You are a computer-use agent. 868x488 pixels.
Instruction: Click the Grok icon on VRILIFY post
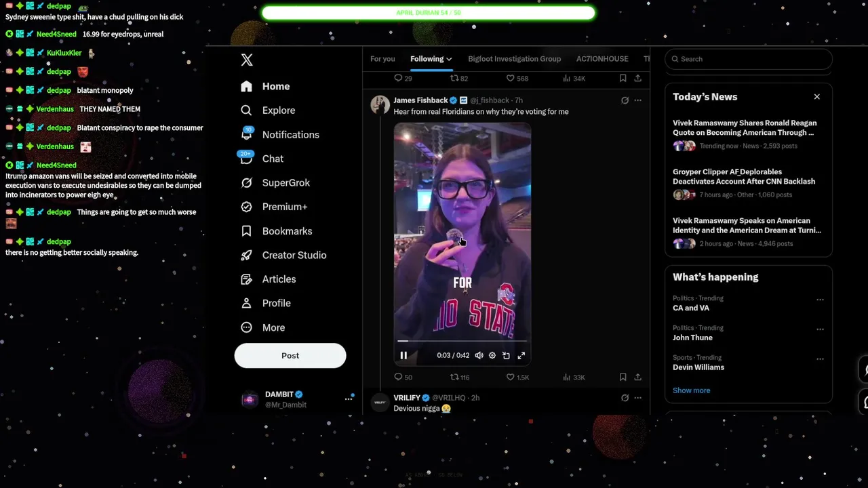[625, 398]
